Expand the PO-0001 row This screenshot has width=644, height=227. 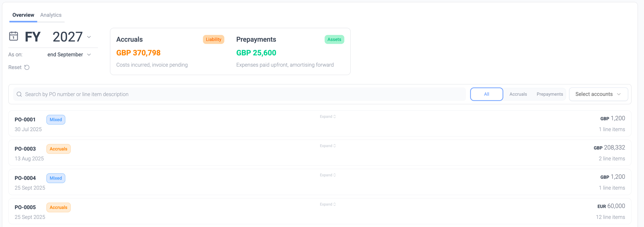[328, 117]
